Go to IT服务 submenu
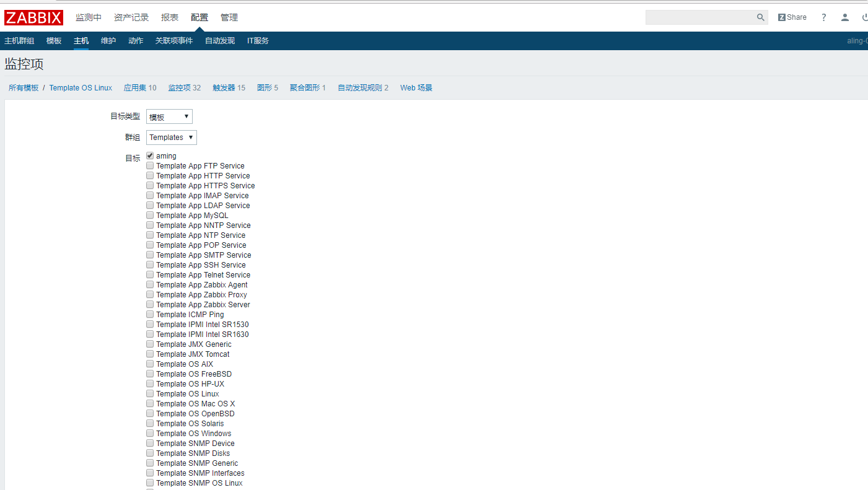The image size is (868, 490). pos(258,41)
